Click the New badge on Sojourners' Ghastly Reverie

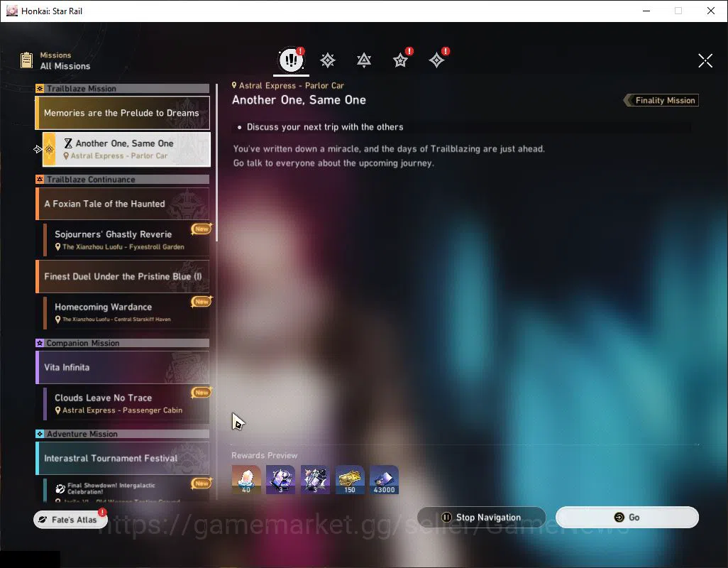click(x=202, y=229)
